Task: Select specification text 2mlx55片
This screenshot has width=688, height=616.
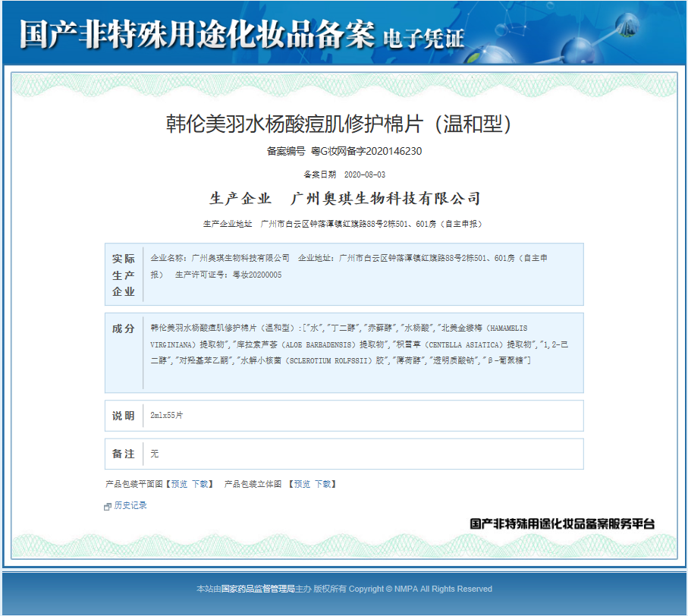Action: [x=167, y=415]
